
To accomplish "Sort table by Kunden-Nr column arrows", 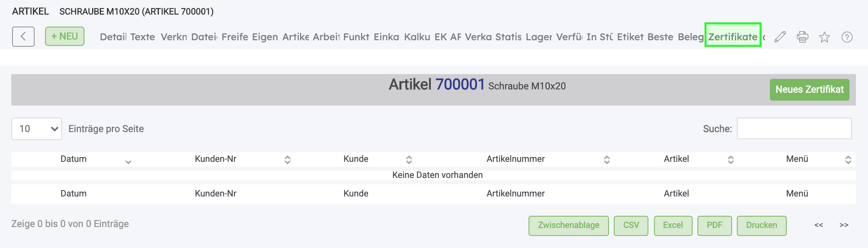I will (287, 159).
